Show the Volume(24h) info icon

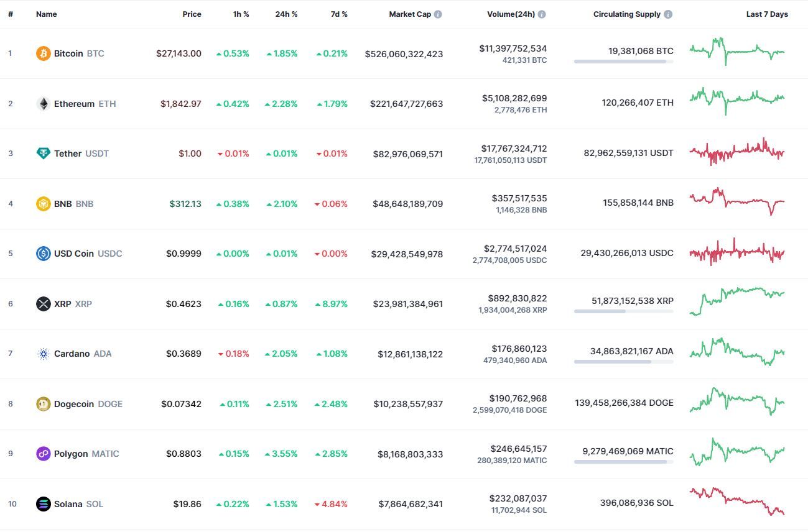click(542, 14)
